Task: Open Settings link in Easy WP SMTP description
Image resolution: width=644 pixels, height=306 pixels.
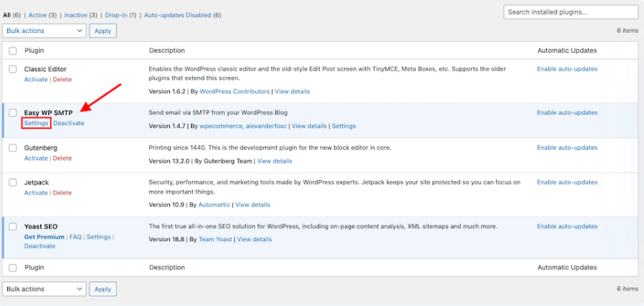Action: [x=344, y=126]
